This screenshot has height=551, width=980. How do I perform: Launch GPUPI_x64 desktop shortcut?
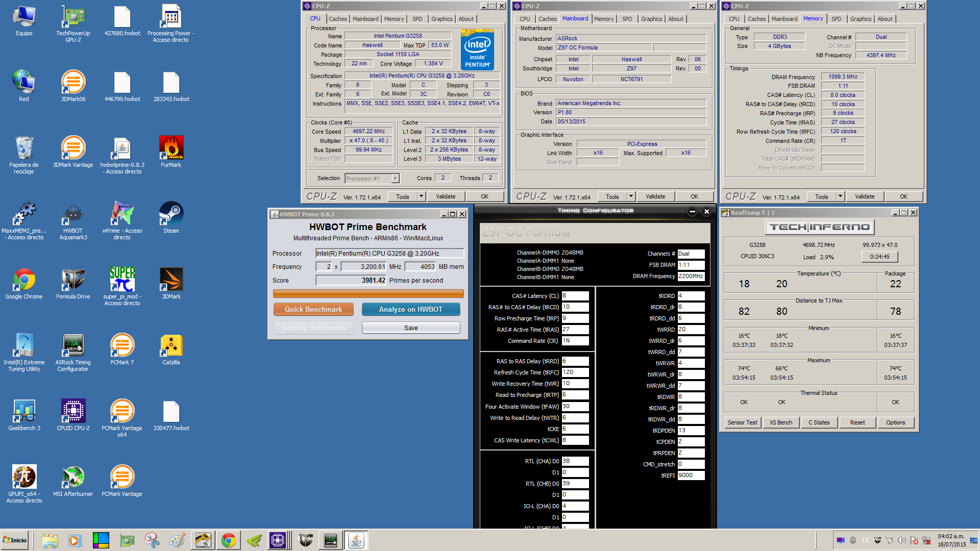click(x=24, y=484)
